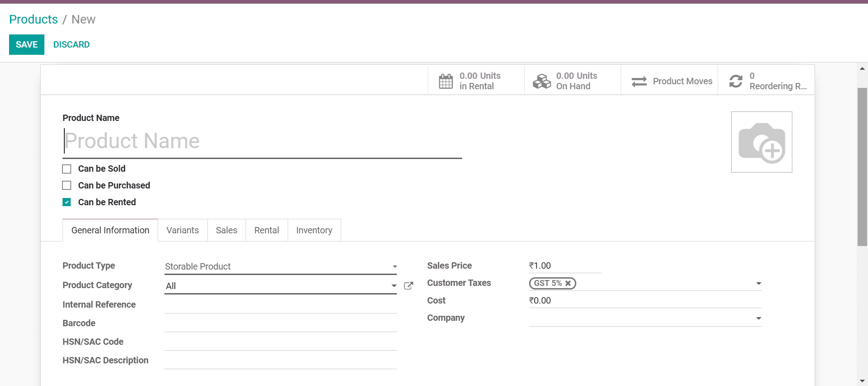Viewport: 868px width, 386px height.
Task: Click the scrollbar down arrow
Action: (862, 381)
